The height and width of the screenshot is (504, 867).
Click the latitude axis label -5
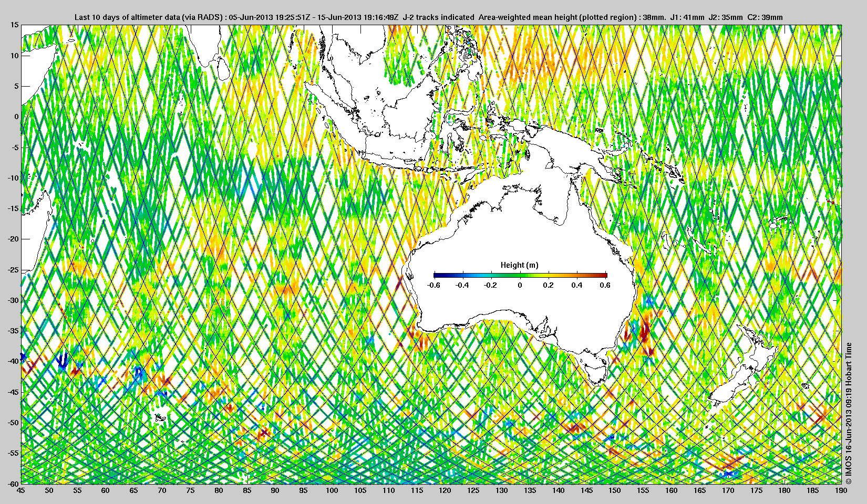pos(16,147)
